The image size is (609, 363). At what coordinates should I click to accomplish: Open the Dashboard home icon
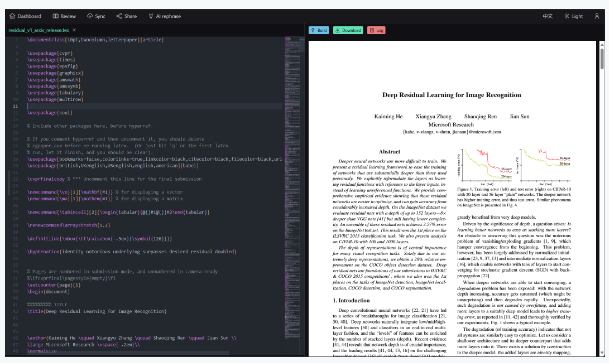[12, 16]
